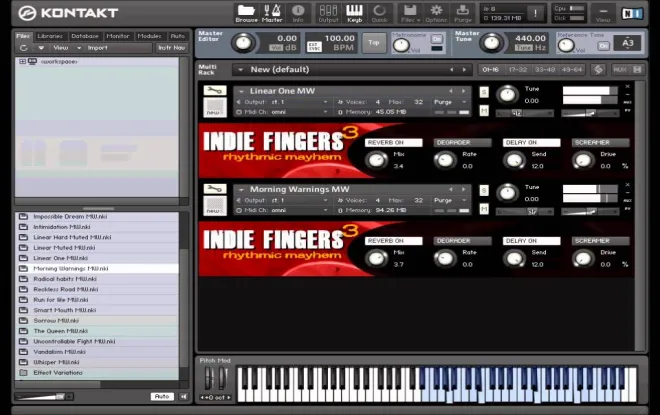Open the Quick load icon
The width and height of the screenshot is (660, 415).
pyautogui.click(x=379, y=13)
